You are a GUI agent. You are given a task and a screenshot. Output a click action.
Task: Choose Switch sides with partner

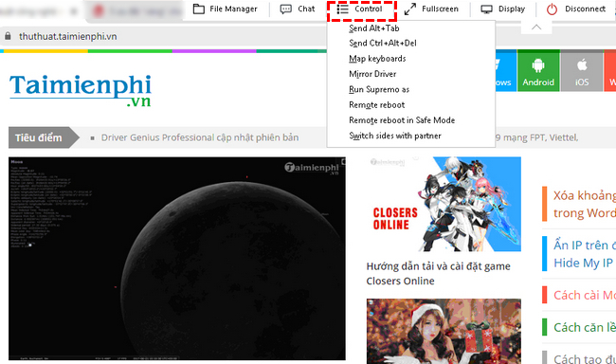point(395,136)
